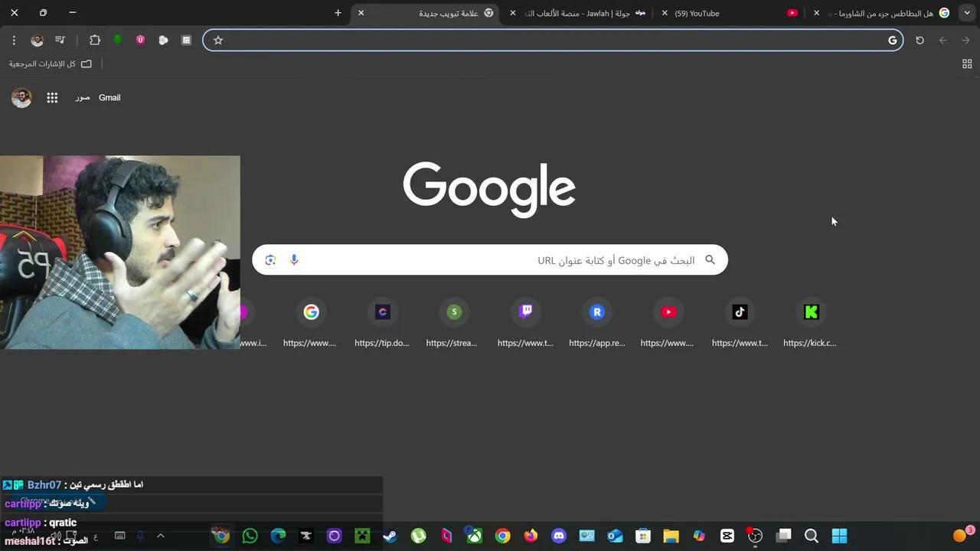This screenshot has width=980, height=551.
Task: Bookmark this page with the star icon
Action: [x=218, y=40]
